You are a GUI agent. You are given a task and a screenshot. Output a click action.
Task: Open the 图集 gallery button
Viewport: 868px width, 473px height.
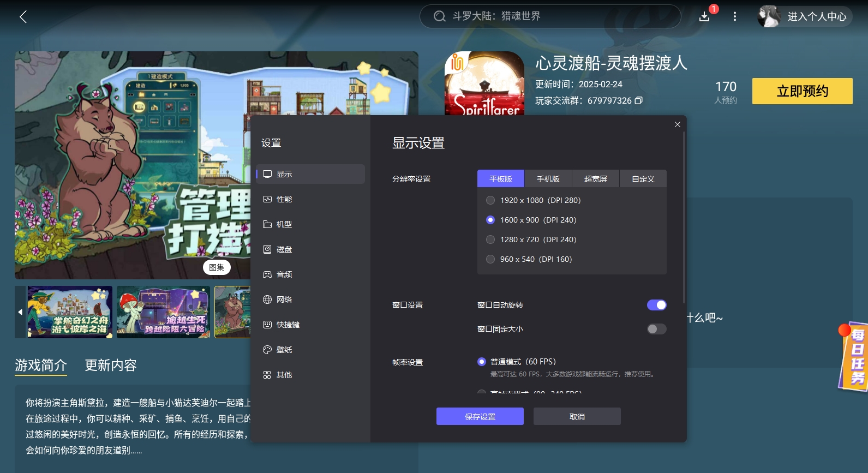coord(217,267)
